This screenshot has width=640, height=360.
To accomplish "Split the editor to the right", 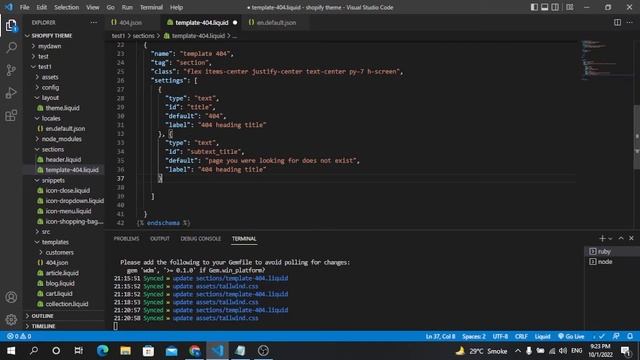I will coord(617,22).
